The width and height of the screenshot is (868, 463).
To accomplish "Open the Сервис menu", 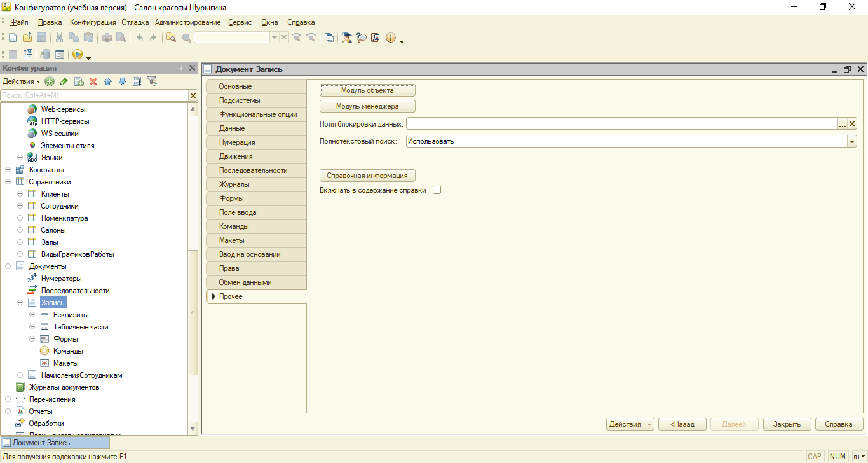I will [x=240, y=22].
